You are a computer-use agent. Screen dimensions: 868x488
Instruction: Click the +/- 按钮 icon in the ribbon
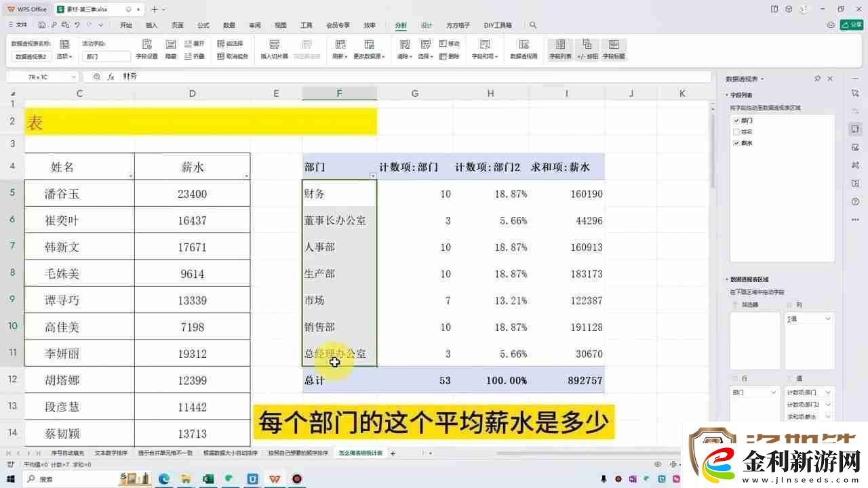click(587, 49)
